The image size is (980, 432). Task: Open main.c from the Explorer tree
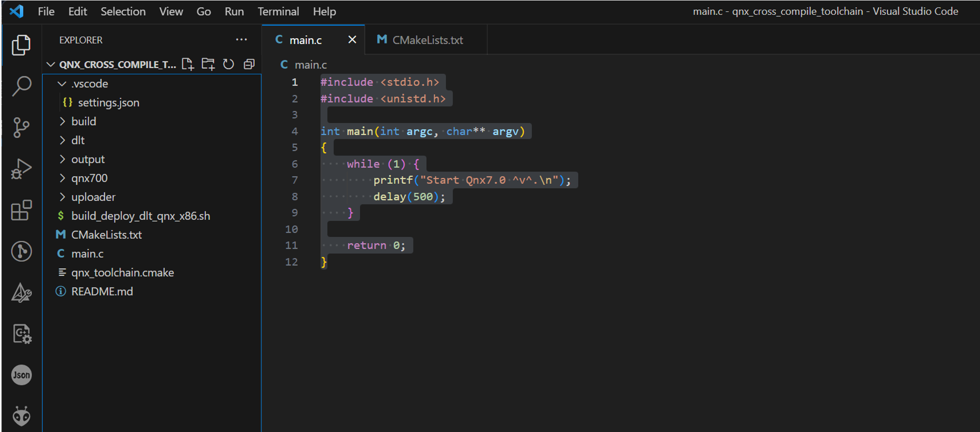(x=152, y=254)
